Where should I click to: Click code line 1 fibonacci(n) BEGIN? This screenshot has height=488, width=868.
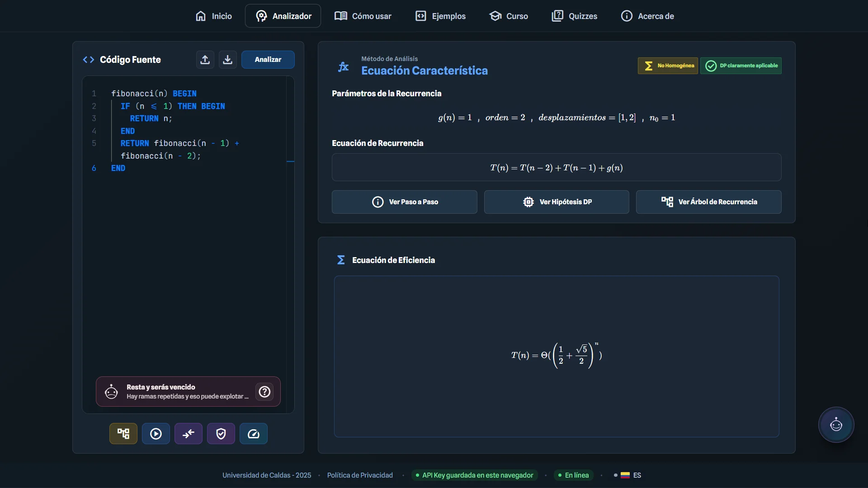coord(154,94)
